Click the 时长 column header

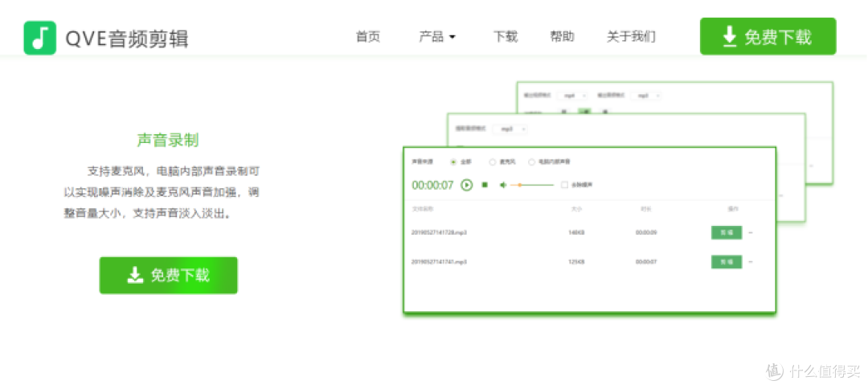(646, 209)
